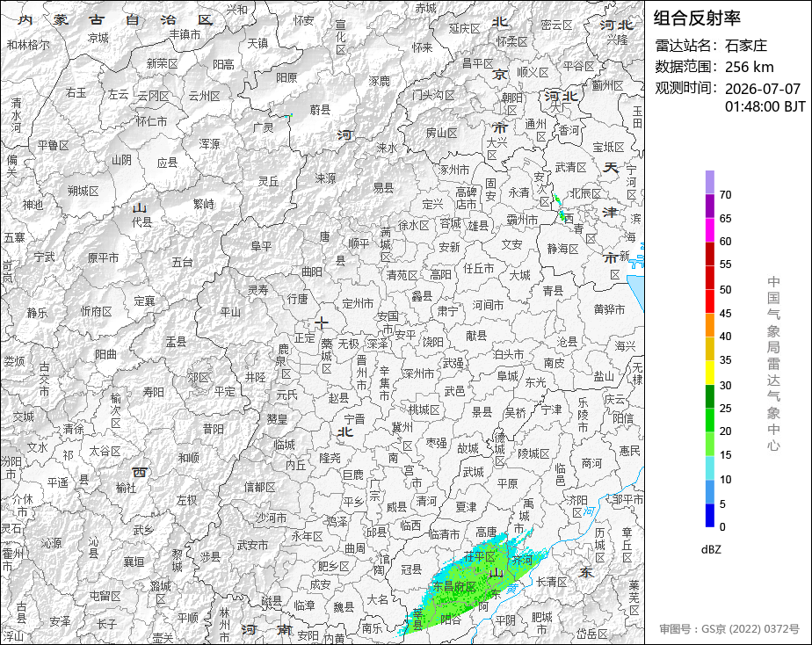Click the 黄骅市 label on the map
812x645 pixels.
(x=609, y=309)
